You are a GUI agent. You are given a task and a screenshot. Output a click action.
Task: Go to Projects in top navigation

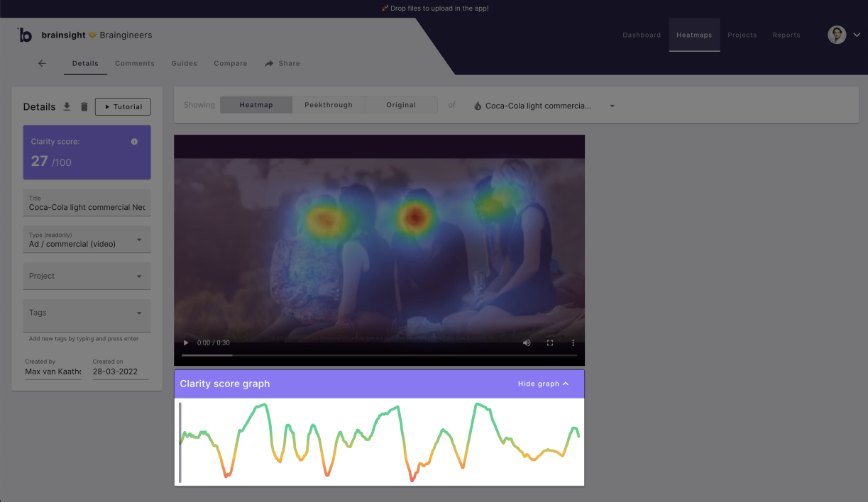(x=742, y=35)
